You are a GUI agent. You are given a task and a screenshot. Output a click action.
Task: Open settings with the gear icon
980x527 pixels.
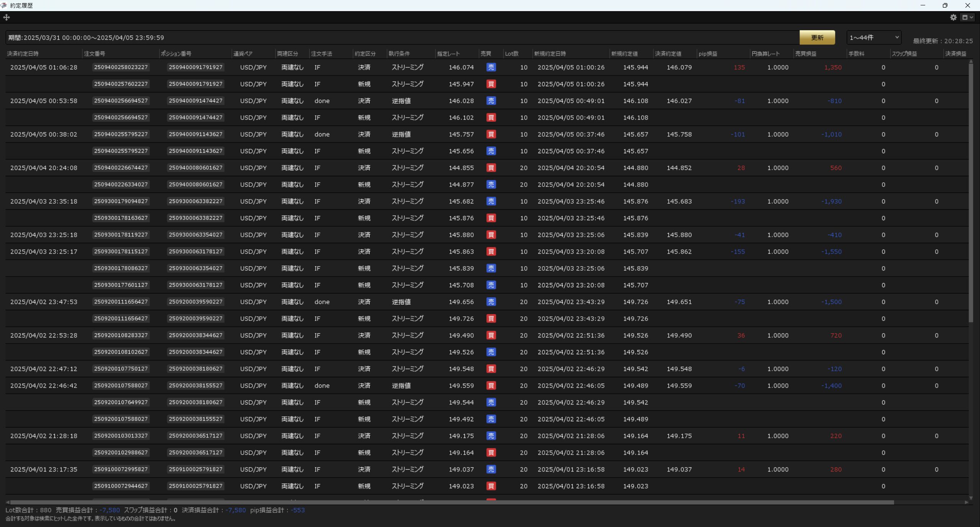tap(953, 17)
